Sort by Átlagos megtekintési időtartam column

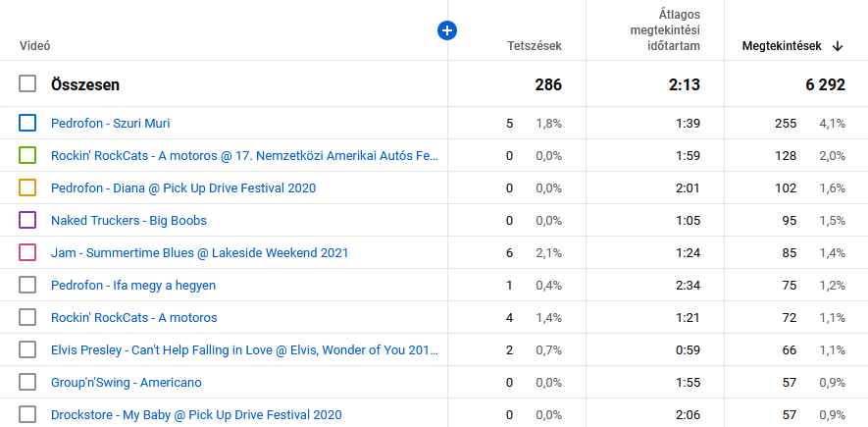tap(665, 30)
